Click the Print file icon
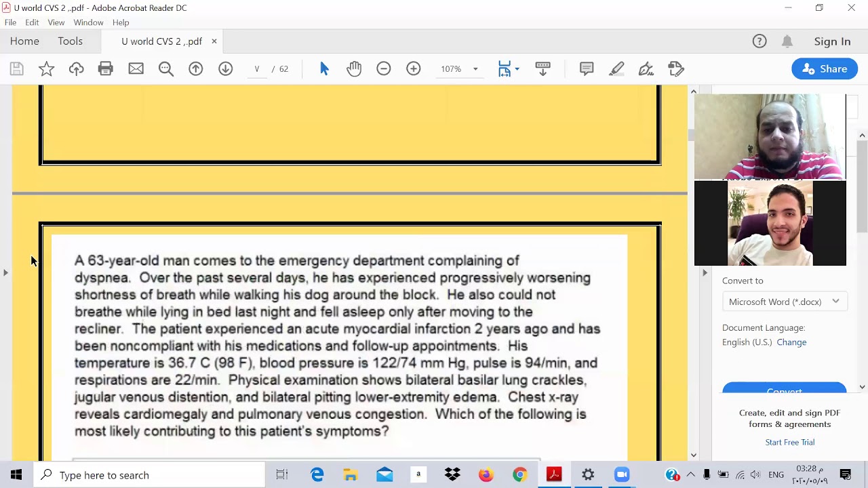The image size is (868, 488). click(106, 68)
